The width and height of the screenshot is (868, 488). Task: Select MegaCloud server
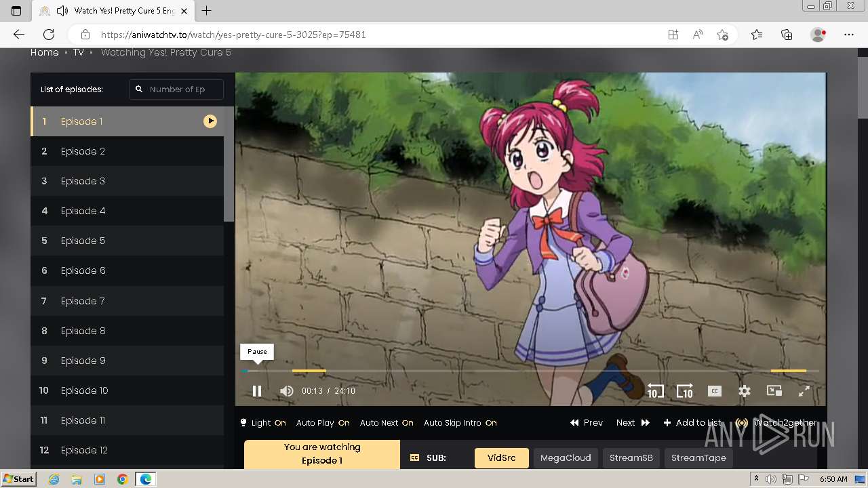pyautogui.click(x=566, y=458)
